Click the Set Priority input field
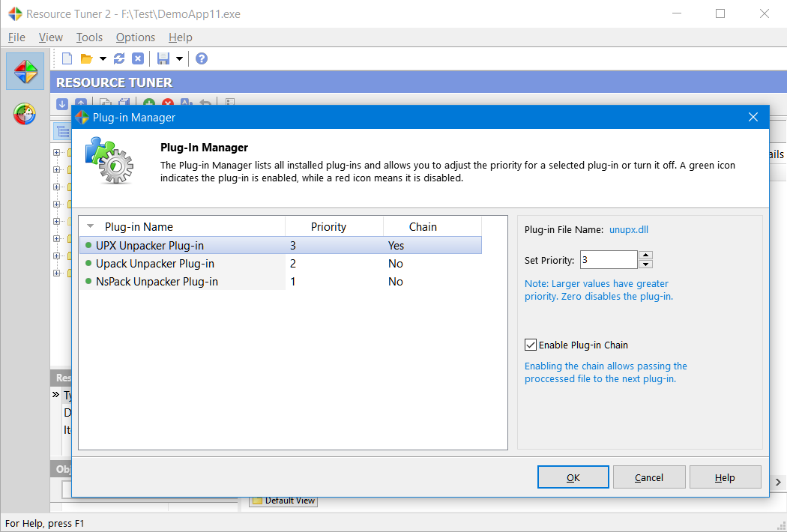Image resolution: width=787 pixels, height=532 pixels. (x=609, y=260)
